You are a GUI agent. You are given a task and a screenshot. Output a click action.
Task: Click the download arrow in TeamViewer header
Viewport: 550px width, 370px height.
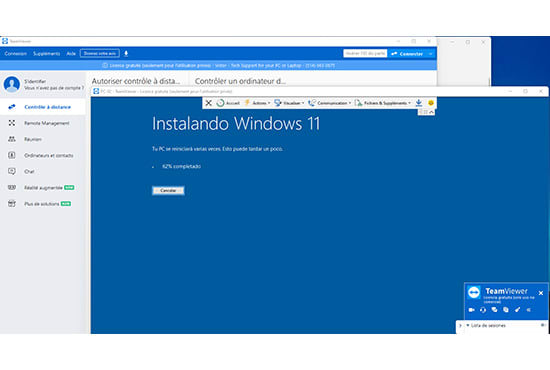point(126,54)
